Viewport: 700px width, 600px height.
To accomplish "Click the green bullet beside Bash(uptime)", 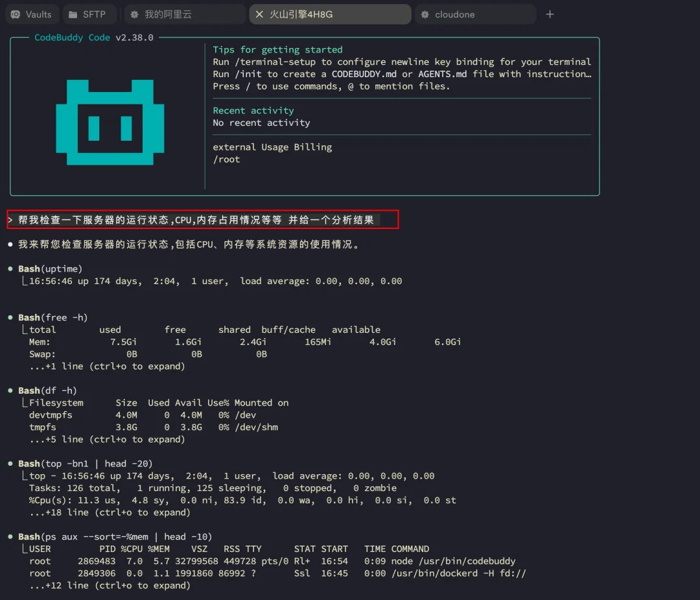I will point(10,269).
